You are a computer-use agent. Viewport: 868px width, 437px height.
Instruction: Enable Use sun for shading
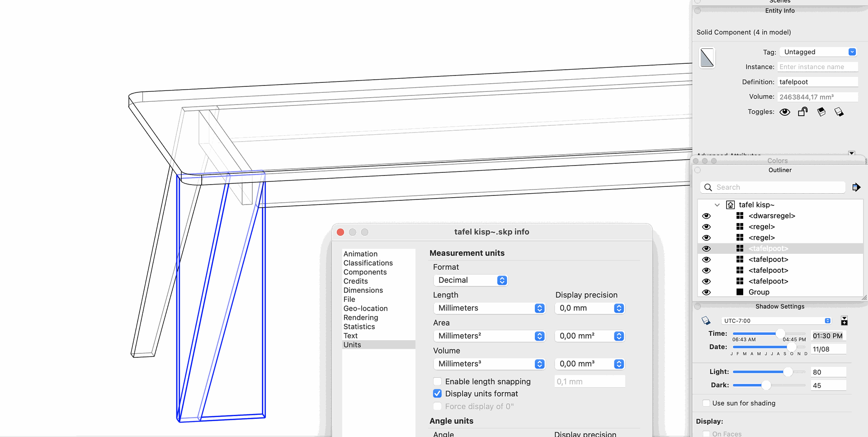coord(706,403)
